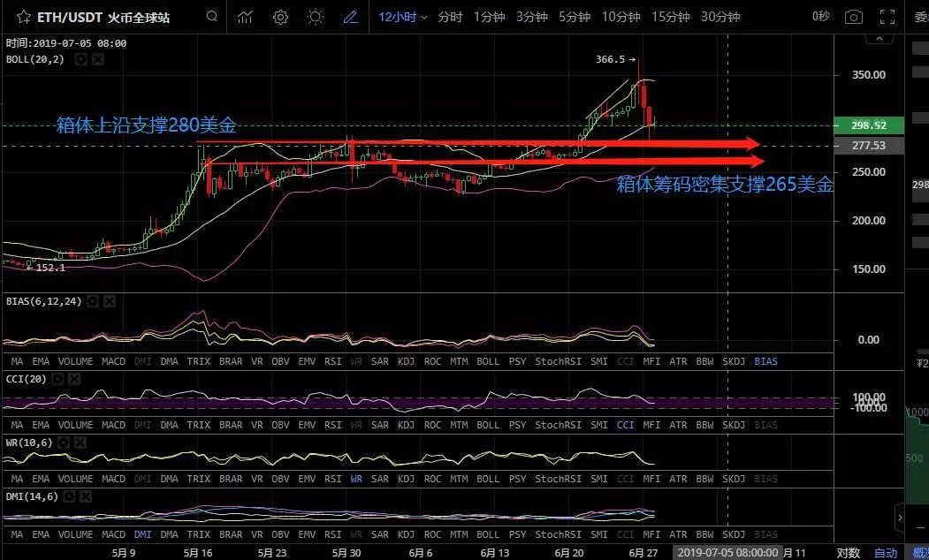Remove the BIAS(6,12,24) indicator
The width and height of the screenshot is (929, 560).
click(110, 301)
